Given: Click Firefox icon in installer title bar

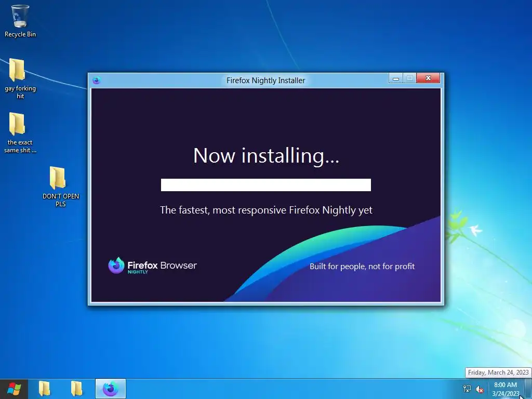Looking at the screenshot, I should point(96,81).
